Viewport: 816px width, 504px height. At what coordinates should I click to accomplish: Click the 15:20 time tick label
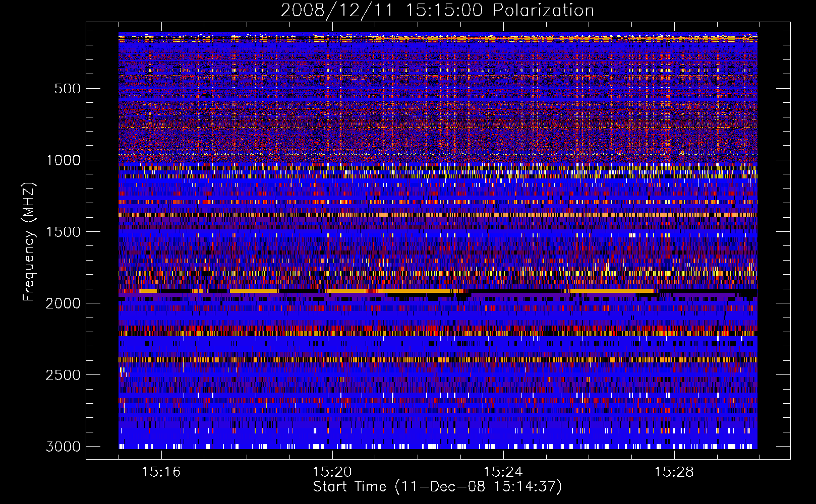tap(332, 472)
